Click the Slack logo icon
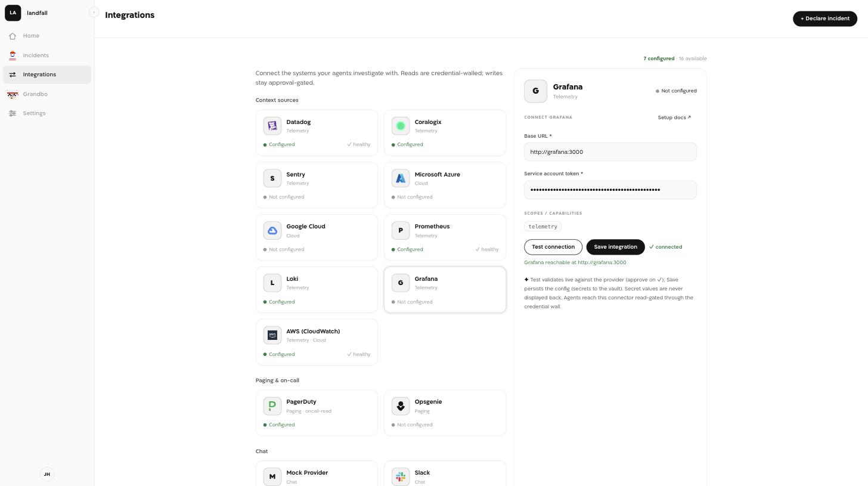 pyautogui.click(x=401, y=476)
